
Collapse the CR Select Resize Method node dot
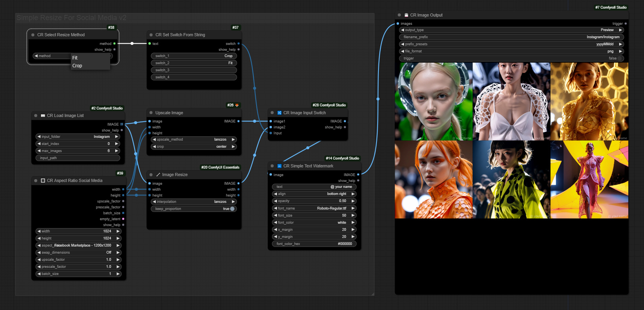[x=33, y=35]
